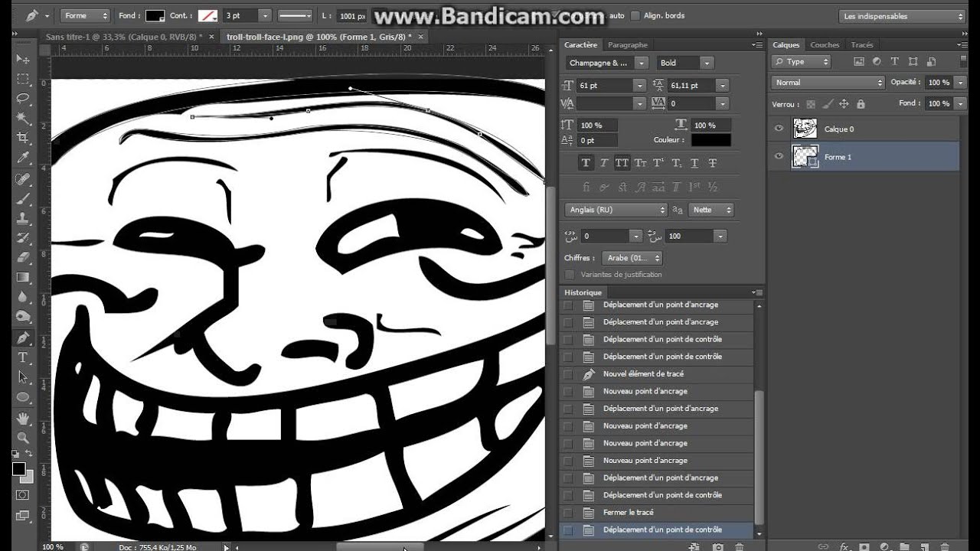Select the Clone Stamp tool
980x551 pixels.
click(x=23, y=217)
